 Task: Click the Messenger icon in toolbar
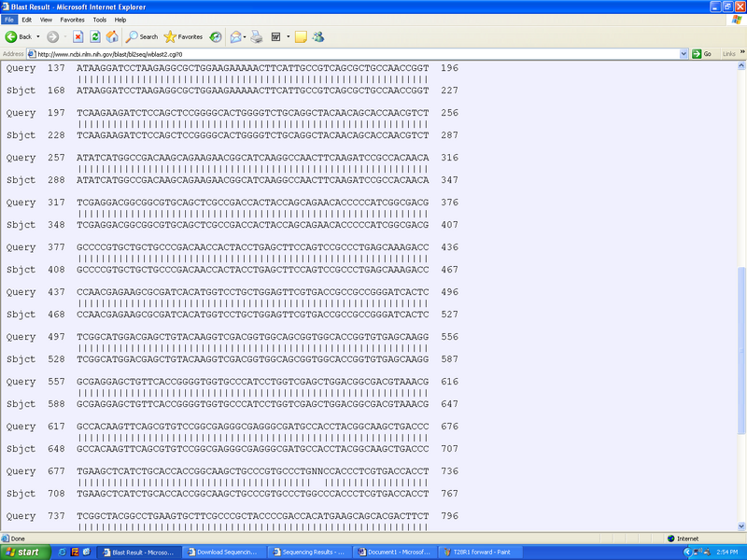click(x=318, y=36)
